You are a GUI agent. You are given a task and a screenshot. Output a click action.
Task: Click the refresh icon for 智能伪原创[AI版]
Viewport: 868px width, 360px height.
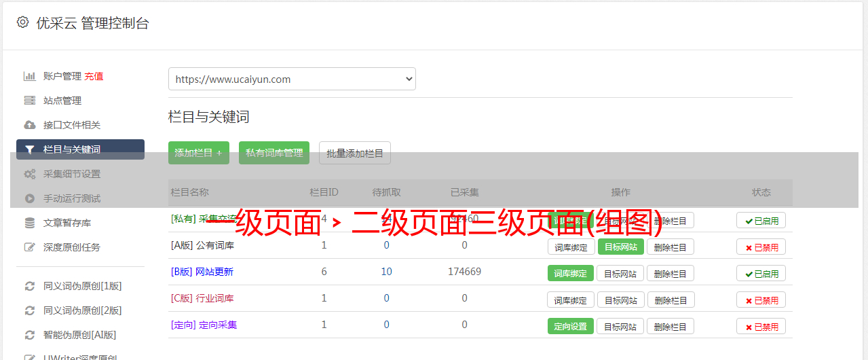(29, 335)
